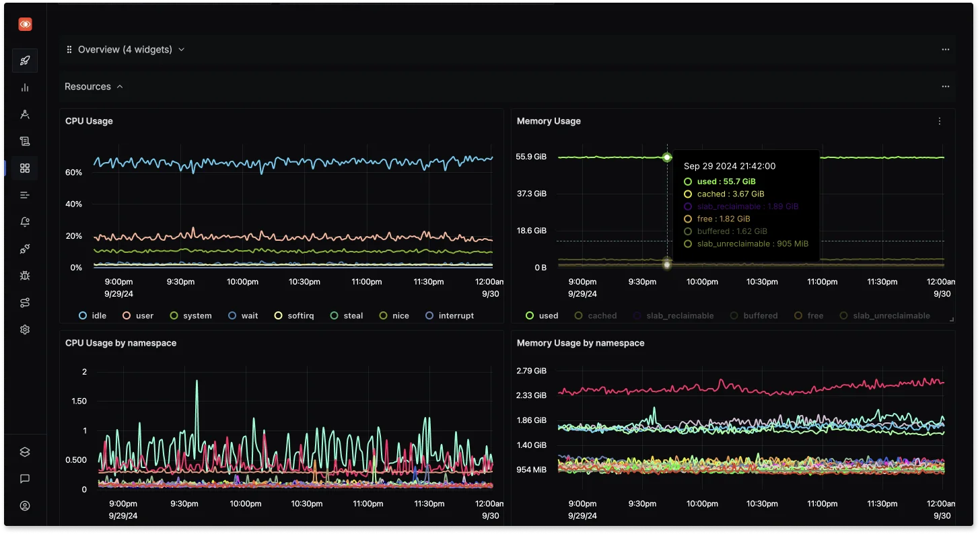Open the alerts bell icon in sidebar
This screenshot has height=534, width=980.
coord(24,222)
